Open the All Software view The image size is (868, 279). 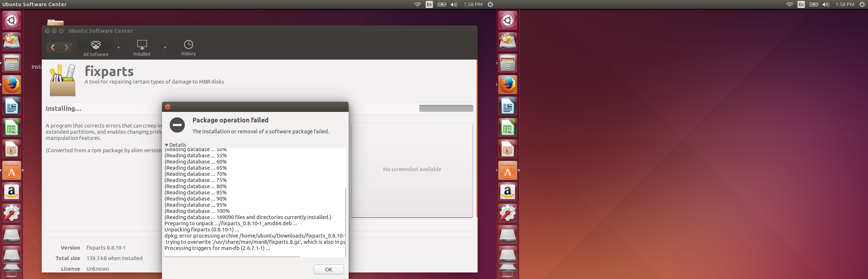(96, 48)
